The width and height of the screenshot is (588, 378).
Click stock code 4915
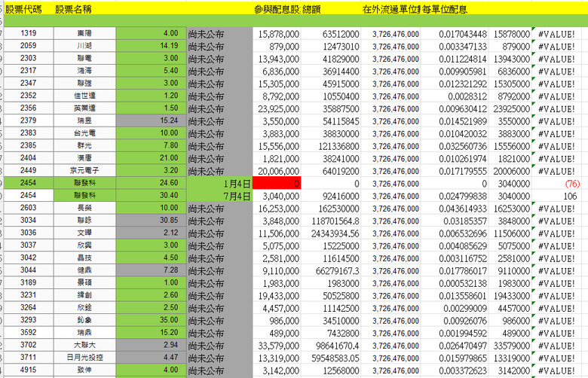point(29,370)
